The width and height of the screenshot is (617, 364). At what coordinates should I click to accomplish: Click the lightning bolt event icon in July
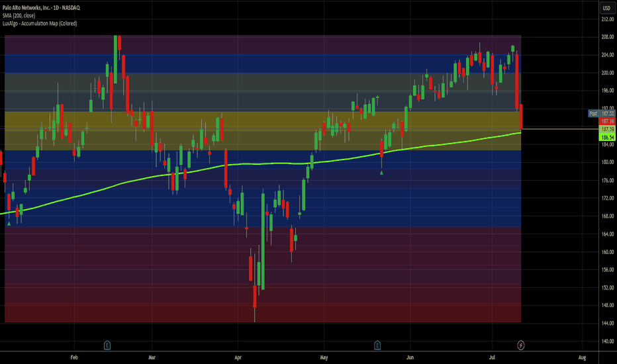point(520,345)
